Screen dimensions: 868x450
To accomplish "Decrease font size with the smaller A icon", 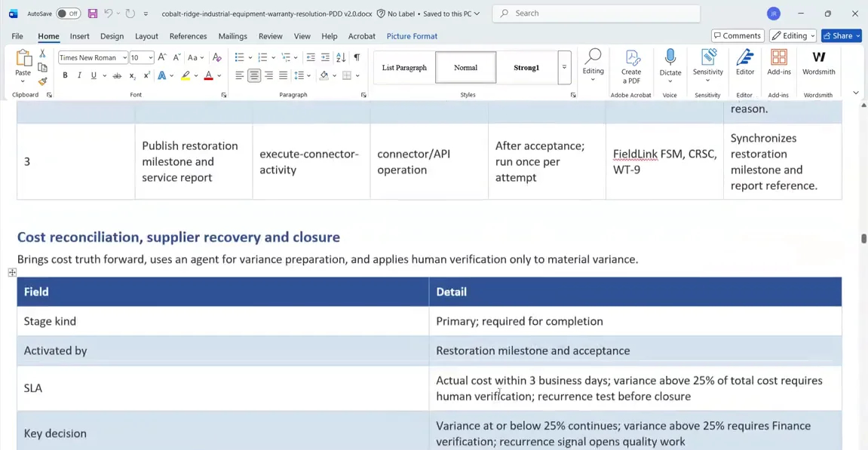I will (x=176, y=57).
